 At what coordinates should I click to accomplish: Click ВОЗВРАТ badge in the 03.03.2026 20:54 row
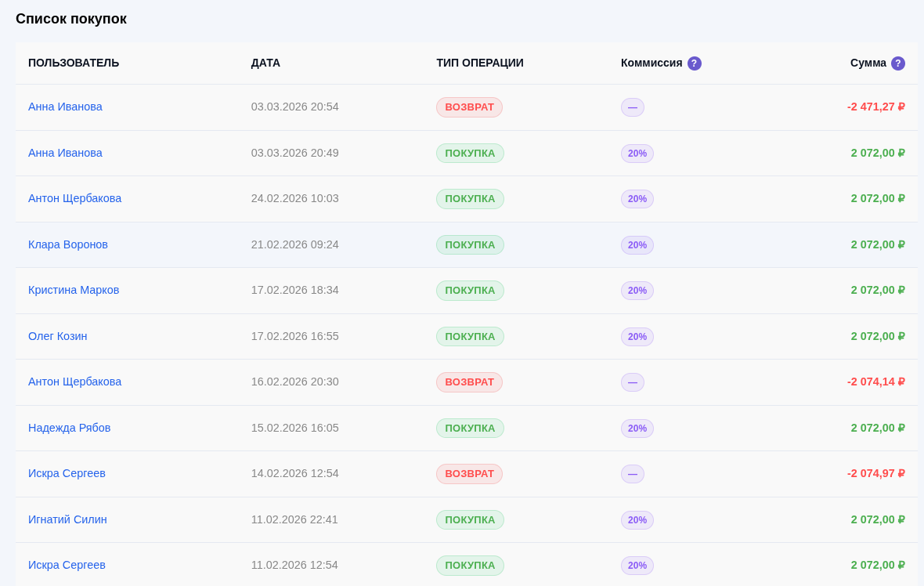tap(469, 107)
